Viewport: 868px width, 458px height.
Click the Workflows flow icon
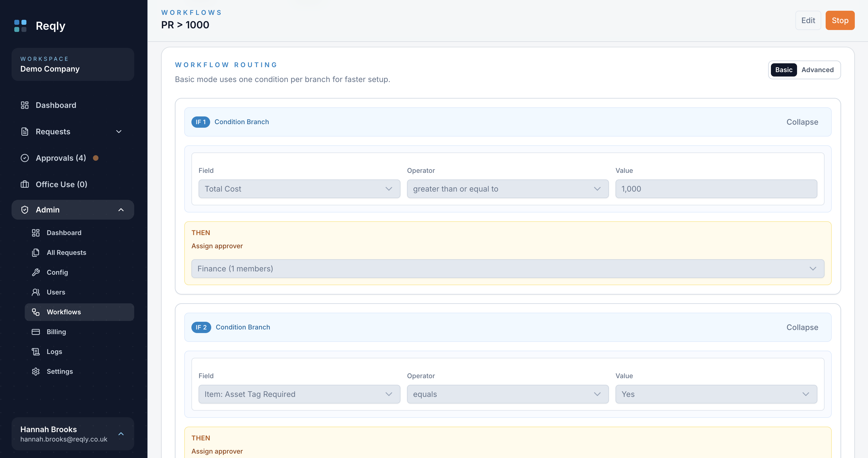click(x=36, y=312)
